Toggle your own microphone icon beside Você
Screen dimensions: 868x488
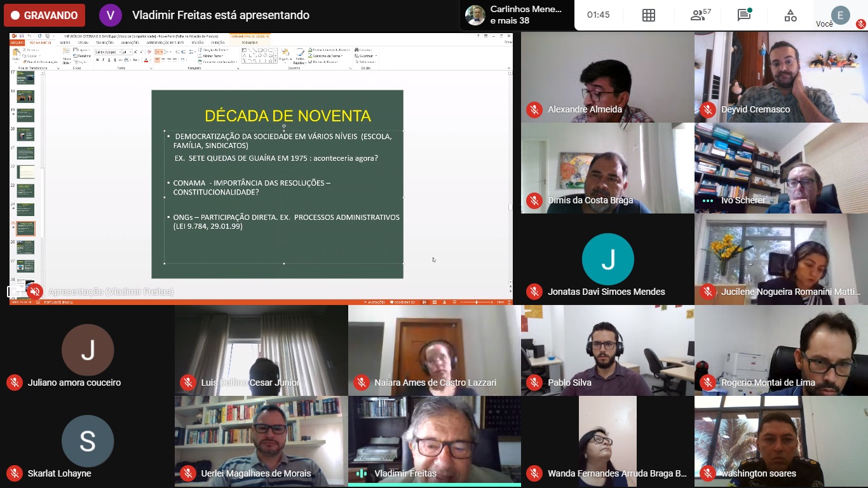point(860,24)
